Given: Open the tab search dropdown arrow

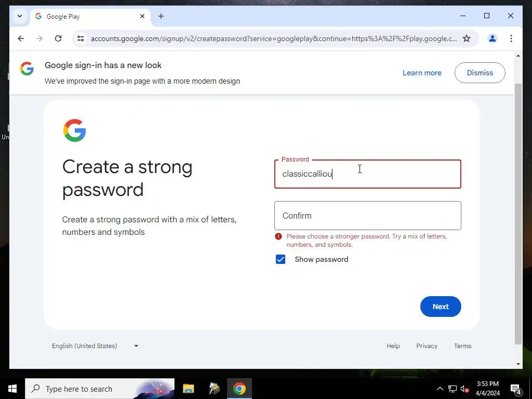Looking at the screenshot, I should [x=20, y=16].
